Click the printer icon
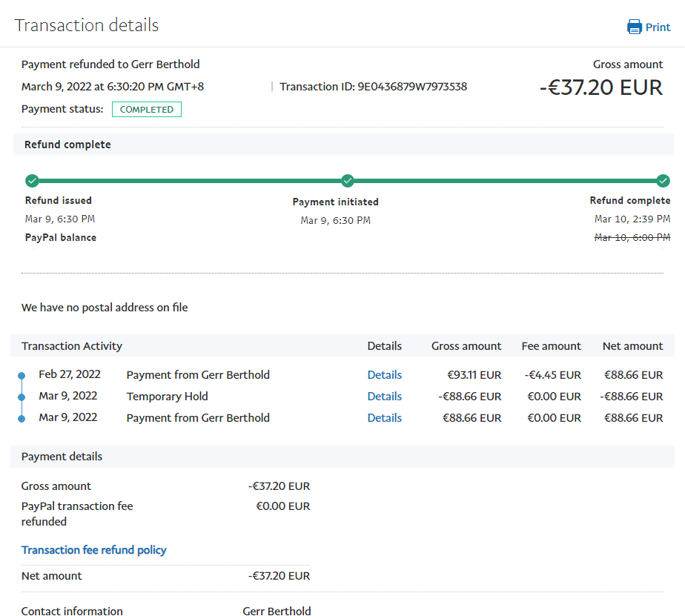This screenshot has height=616, width=685. 635,27
